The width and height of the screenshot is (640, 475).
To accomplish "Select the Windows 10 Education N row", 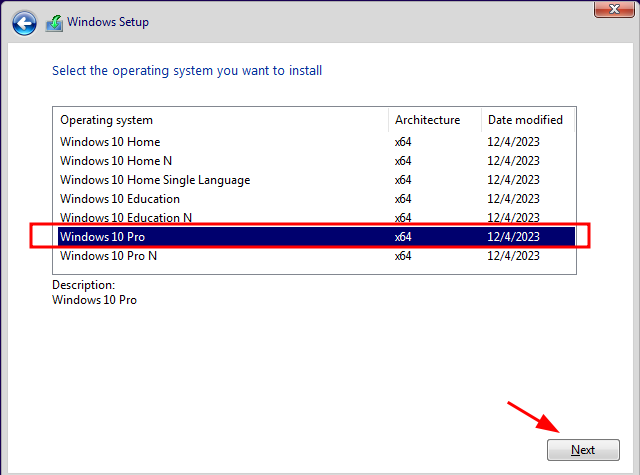I will [314, 218].
